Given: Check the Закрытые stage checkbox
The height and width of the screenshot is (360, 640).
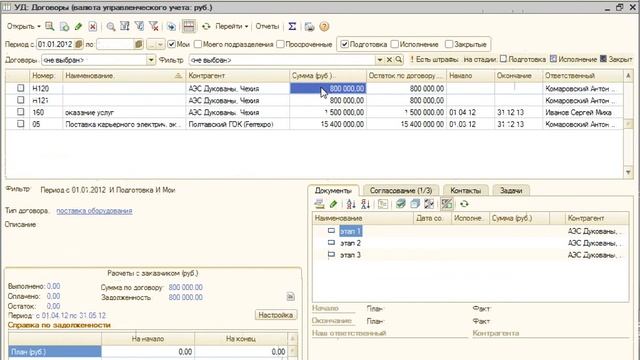Looking at the screenshot, I should point(449,44).
